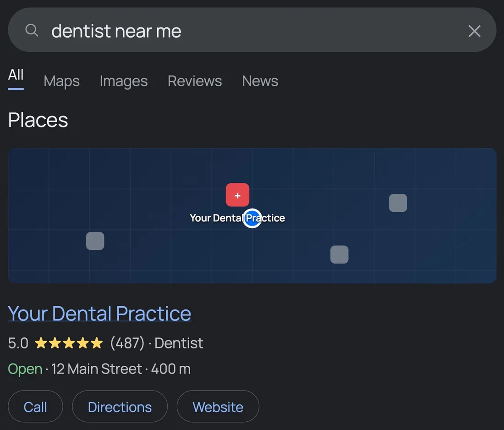The image size is (504, 430).
Task: Tap the Directions button
Action: click(x=120, y=407)
